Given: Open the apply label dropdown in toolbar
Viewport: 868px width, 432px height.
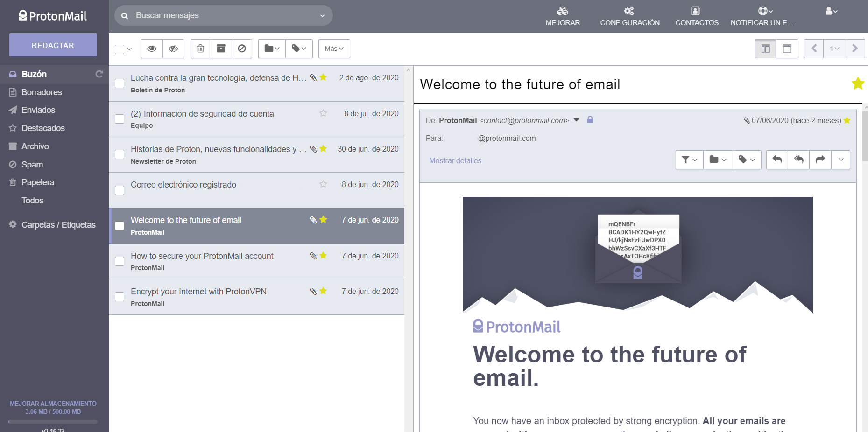Looking at the screenshot, I should click(299, 49).
